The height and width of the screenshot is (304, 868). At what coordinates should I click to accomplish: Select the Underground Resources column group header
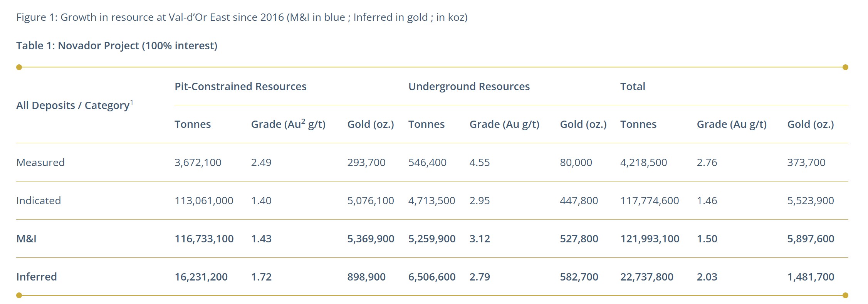click(469, 87)
